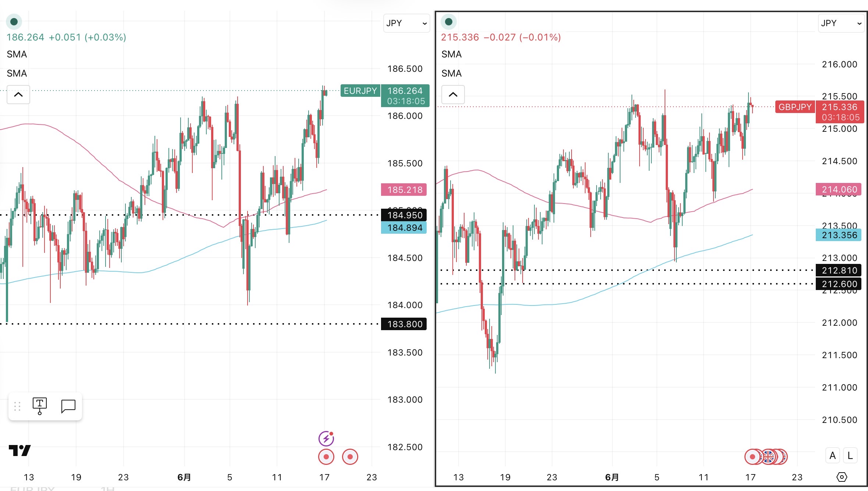Select the anchored text drawing tool

coord(40,406)
